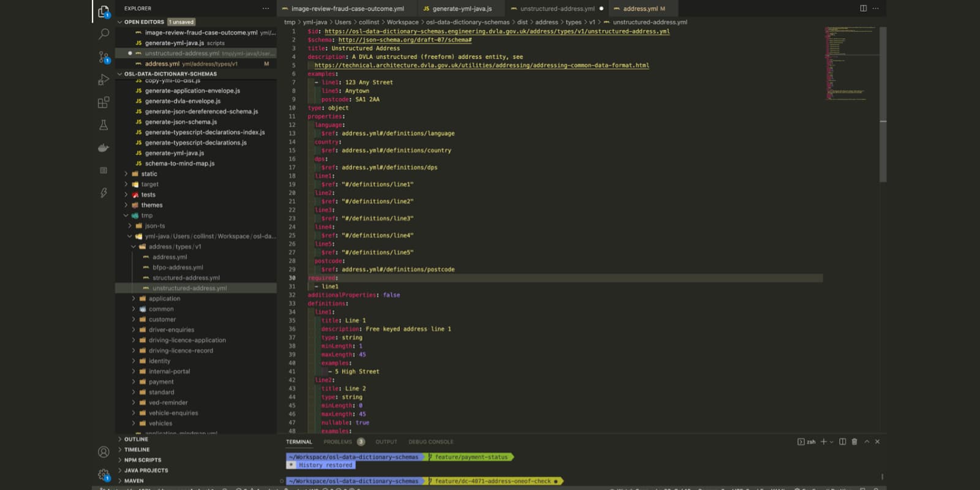Open Source Control view
Image resolution: width=980 pixels, height=490 pixels.
point(104,57)
